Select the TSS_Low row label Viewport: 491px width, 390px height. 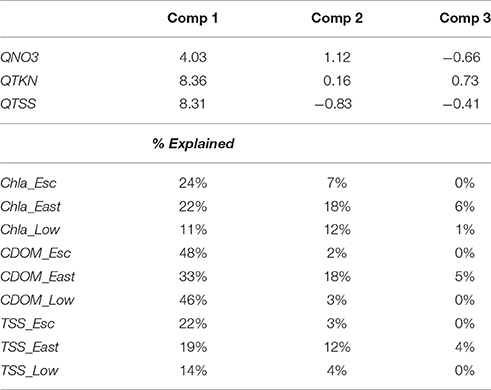click(x=29, y=370)
